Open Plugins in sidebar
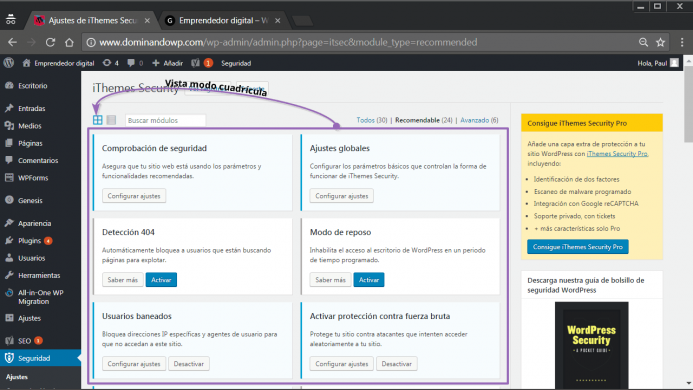693x390 pixels. [30, 241]
